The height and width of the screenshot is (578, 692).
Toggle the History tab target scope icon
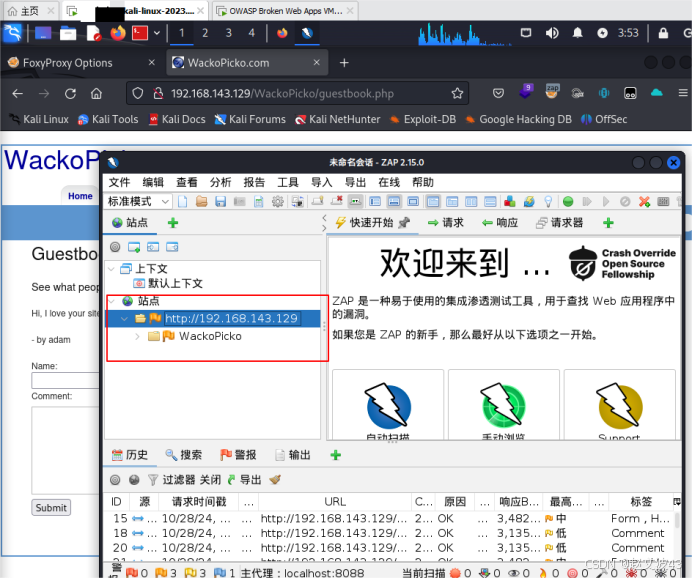click(115, 480)
